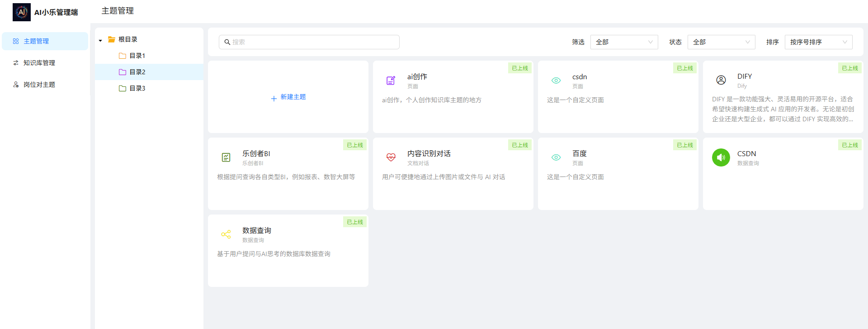
Task: Select the 目录1 folder
Action: pyautogui.click(x=137, y=56)
